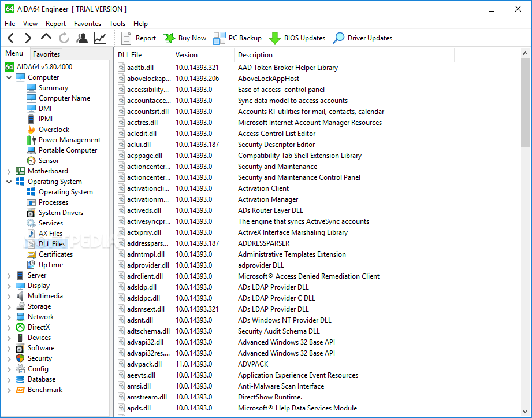Switch to the Menu tab in the sidebar

(x=14, y=53)
